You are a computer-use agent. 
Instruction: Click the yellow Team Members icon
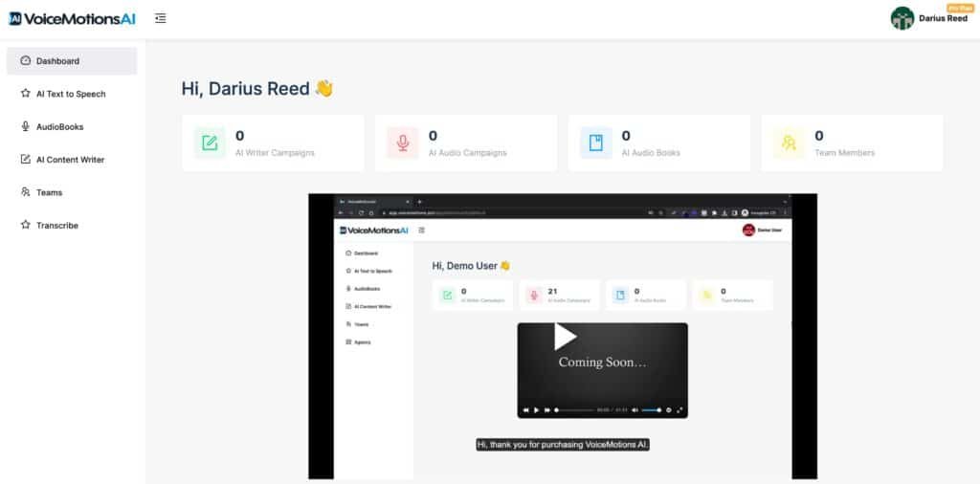click(x=789, y=143)
